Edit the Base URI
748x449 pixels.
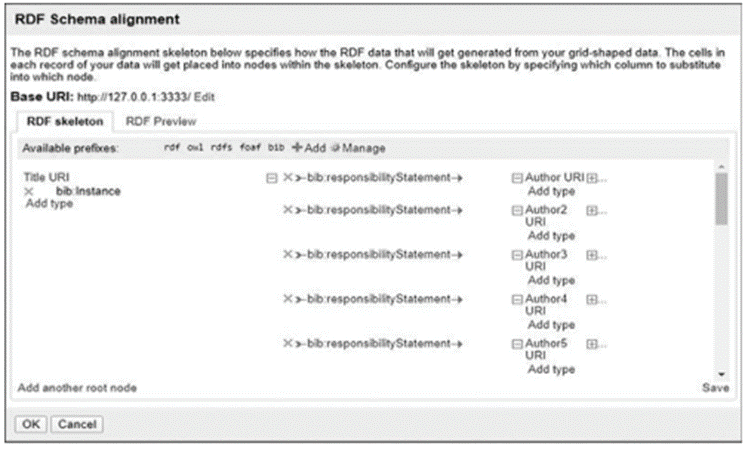click(x=205, y=95)
